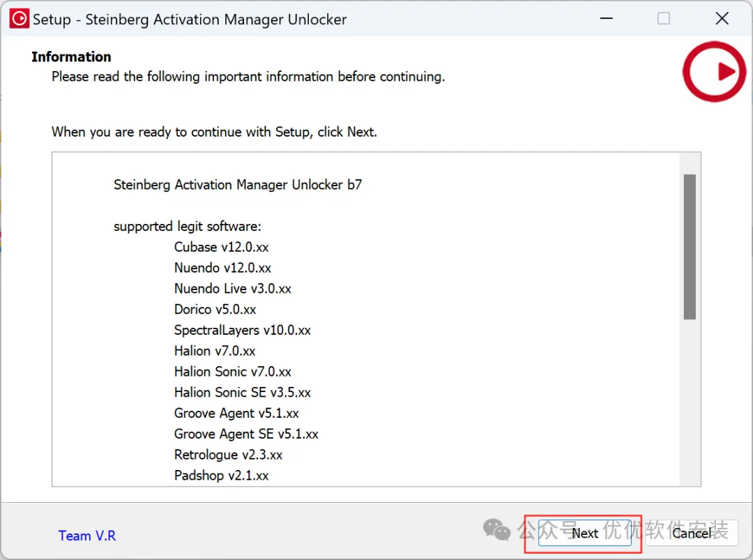This screenshot has height=560, width=753.
Task: Select the line 'Groove Agent v5.1.xx'
Action: pyautogui.click(x=237, y=413)
